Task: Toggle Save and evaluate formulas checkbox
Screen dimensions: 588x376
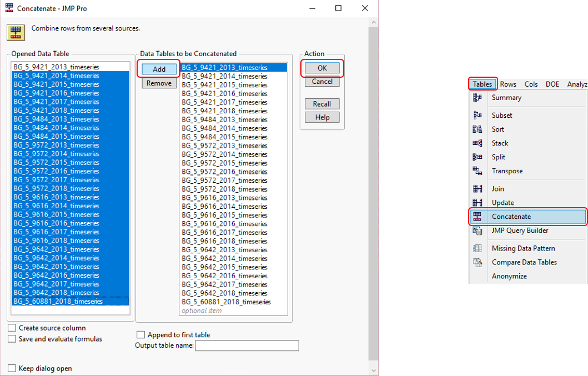Action: (12, 339)
